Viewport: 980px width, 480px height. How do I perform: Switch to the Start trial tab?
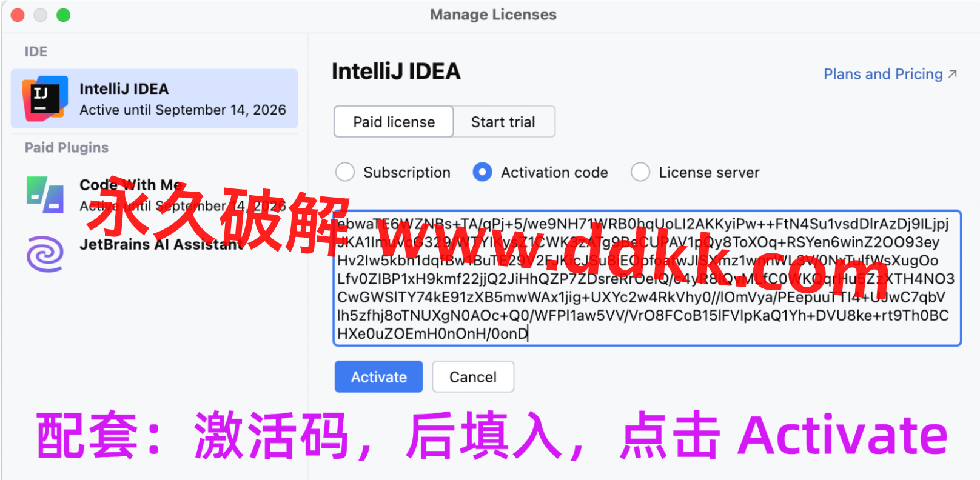point(503,122)
